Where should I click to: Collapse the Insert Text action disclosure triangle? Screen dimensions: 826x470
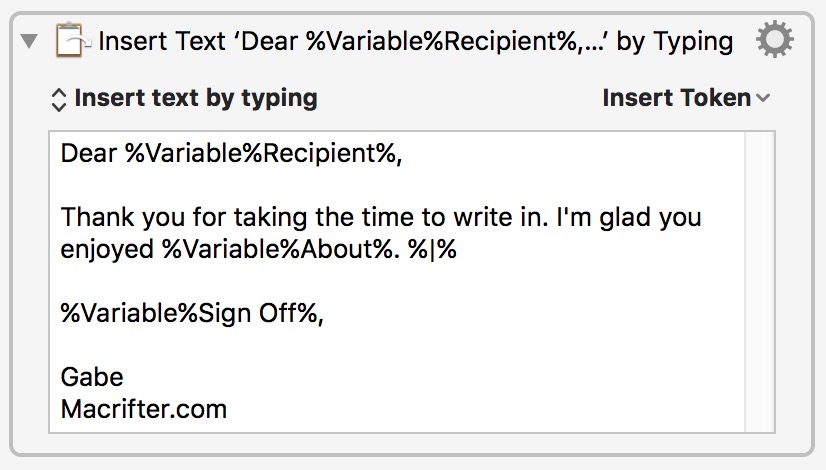[29, 42]
